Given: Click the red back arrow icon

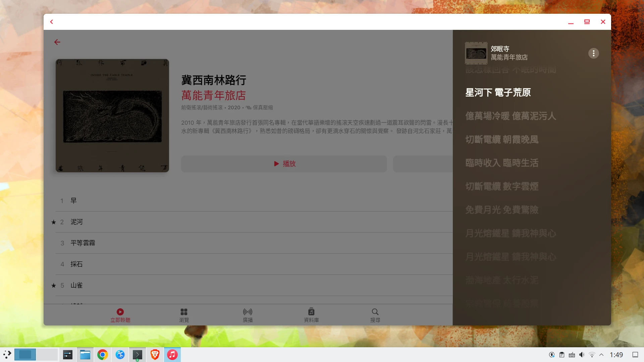Looking at the screenshot, I should click(57, 42).
